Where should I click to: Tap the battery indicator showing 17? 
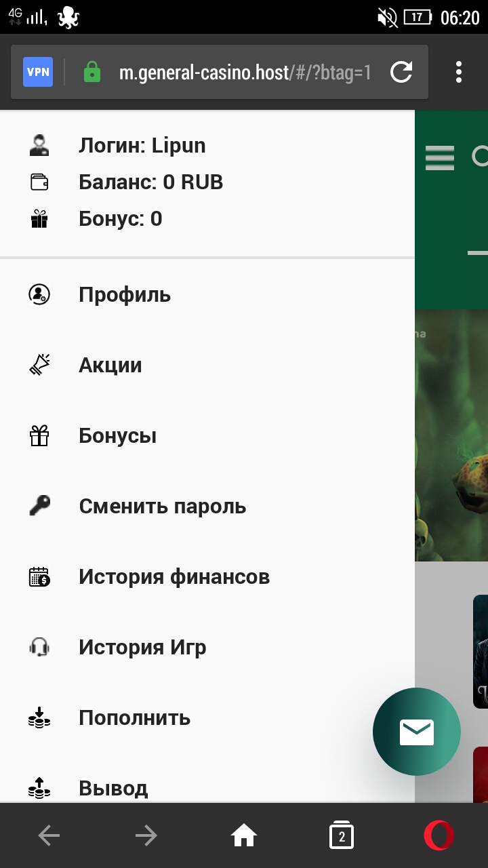coord(418,17)
